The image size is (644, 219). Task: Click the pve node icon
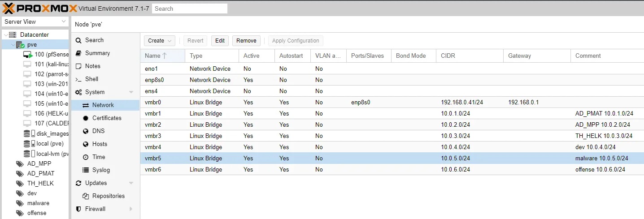pyautogui.click(x=20, y=44)
